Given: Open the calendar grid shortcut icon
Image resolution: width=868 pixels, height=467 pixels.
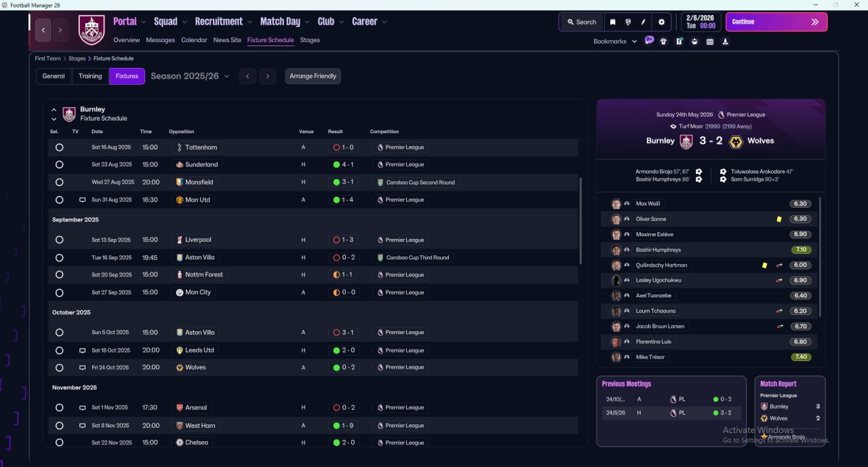Looking at the screenshot, I should [710, 41].
